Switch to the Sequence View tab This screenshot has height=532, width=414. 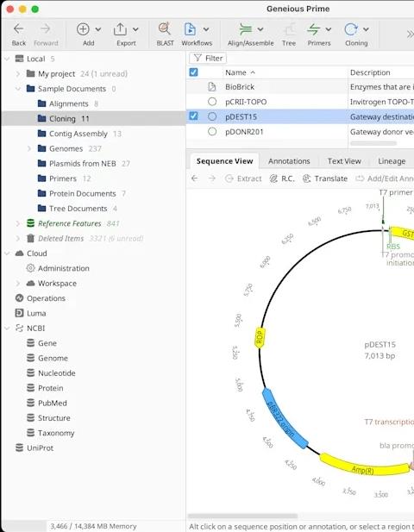224,161
